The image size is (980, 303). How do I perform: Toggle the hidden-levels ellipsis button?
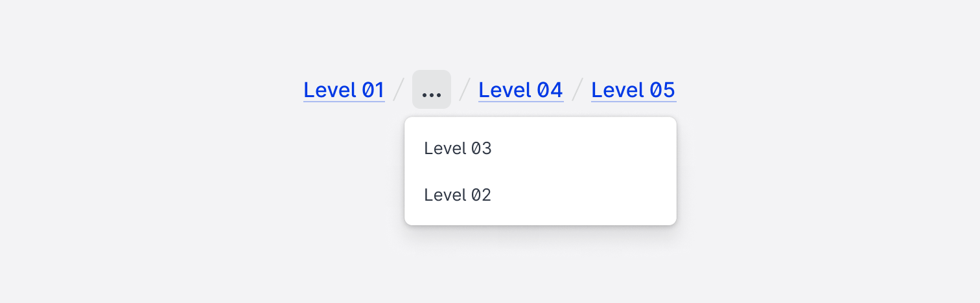pyautogui.click(x=431, y=89)
